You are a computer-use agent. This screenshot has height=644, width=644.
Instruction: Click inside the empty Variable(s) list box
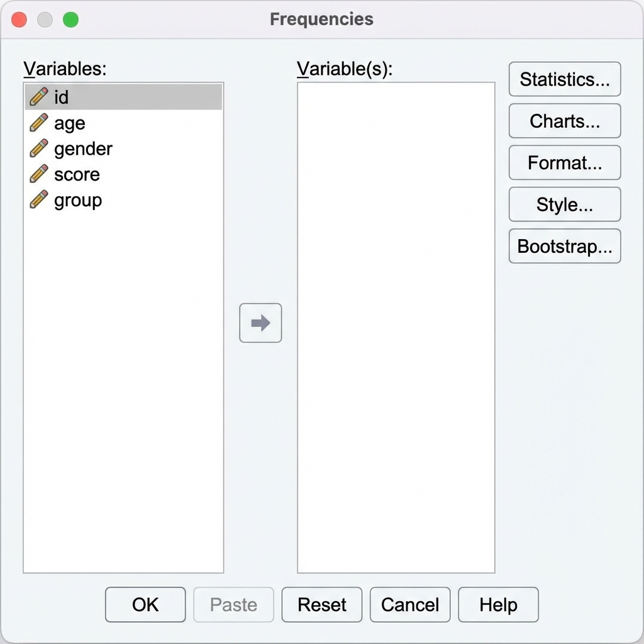tap(396, 327)
